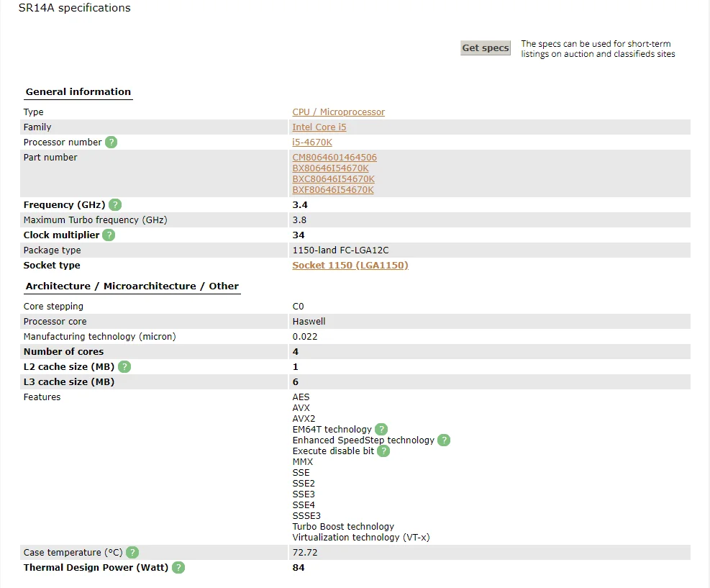This screenshot has width=710, height=588.
Task: Select the L2 cache value 1
Action: (x=296, y=367)
